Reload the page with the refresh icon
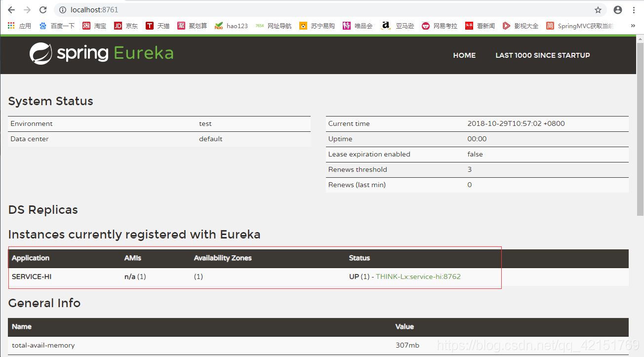 43,10
